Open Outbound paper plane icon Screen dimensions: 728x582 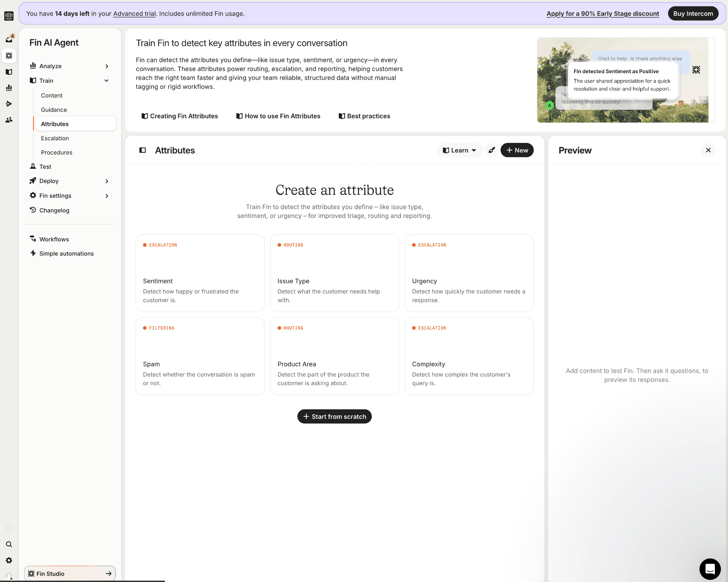tap(9, 104)
